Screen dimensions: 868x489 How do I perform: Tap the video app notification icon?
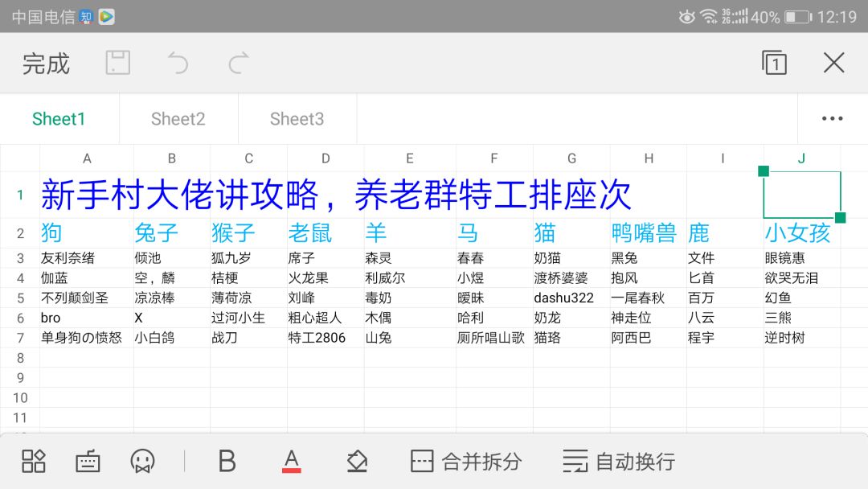click(106, 17)
